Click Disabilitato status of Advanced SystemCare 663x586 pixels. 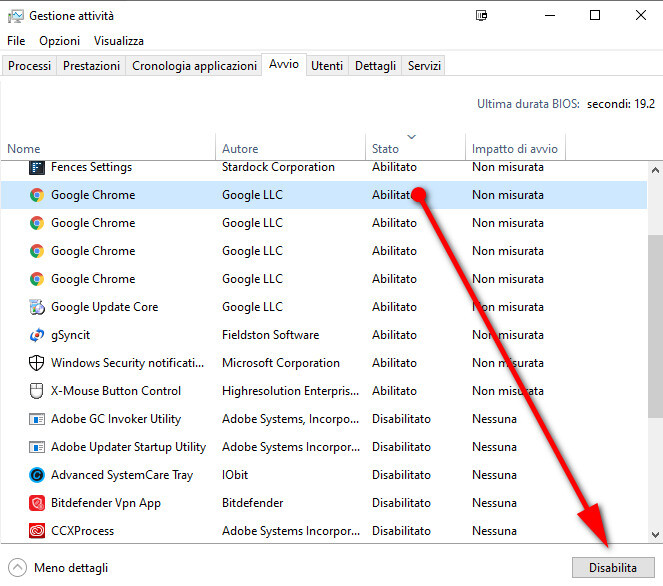coord(401,475)
